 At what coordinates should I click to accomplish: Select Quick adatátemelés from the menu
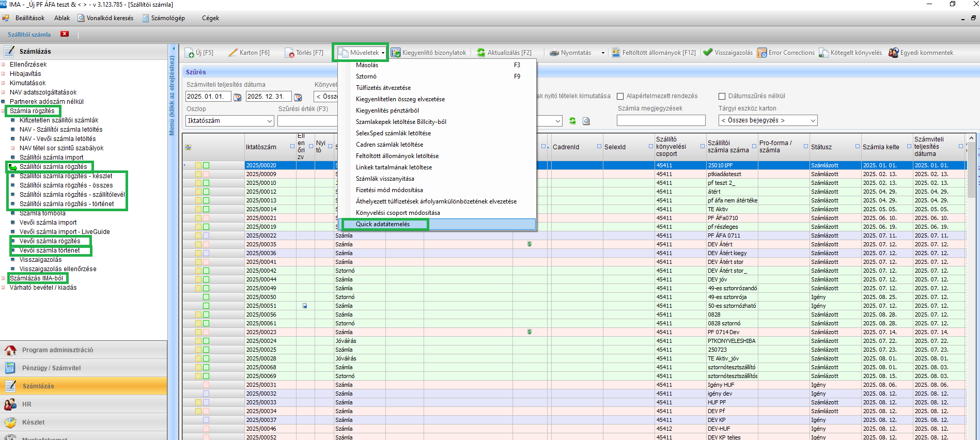pyautogui.click(x=383, y=224)
